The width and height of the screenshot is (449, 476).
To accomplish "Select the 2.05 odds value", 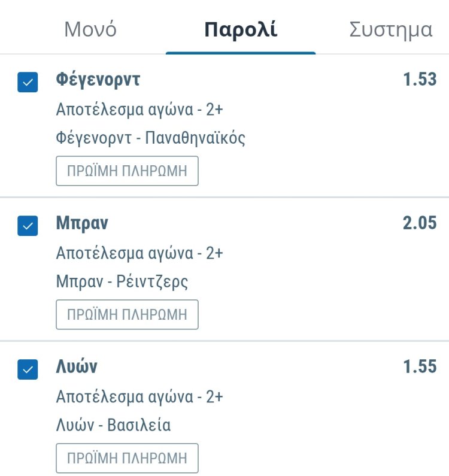I will (x=420, y=223).
